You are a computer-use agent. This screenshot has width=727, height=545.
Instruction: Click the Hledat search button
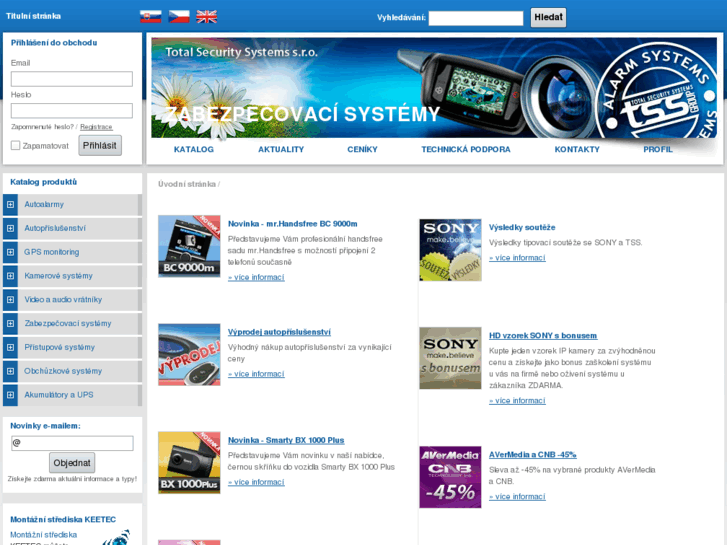tap(548, 18)
